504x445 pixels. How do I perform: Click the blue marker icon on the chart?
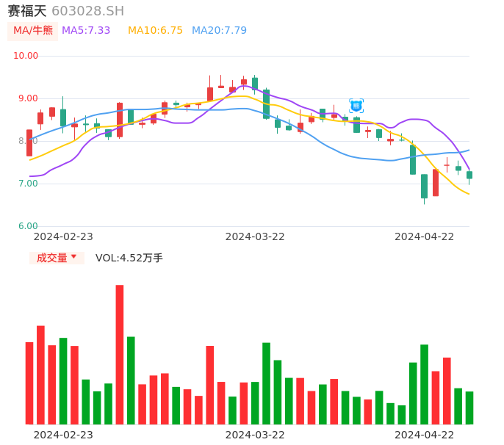tap(356, 106)
